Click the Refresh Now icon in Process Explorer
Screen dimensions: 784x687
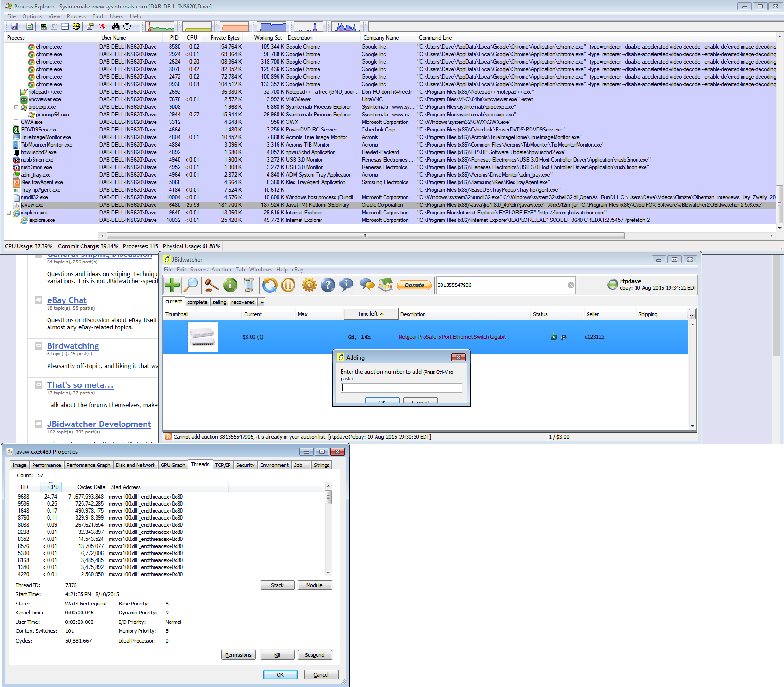pos(29,26)
